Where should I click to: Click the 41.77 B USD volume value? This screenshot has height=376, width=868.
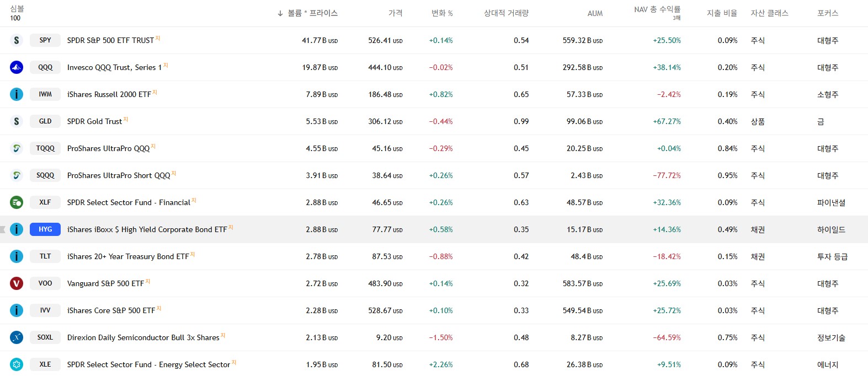pyautogui.click(x=319, y=40)
